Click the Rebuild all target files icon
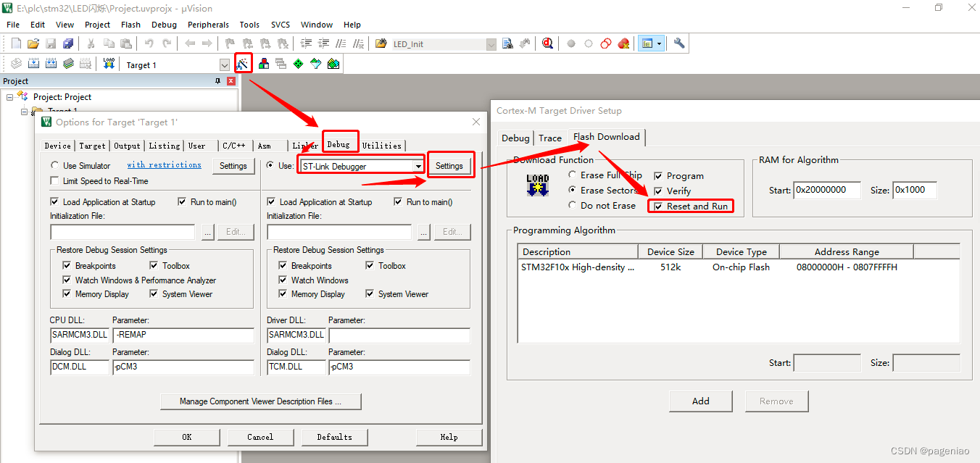 coord(51,64)
